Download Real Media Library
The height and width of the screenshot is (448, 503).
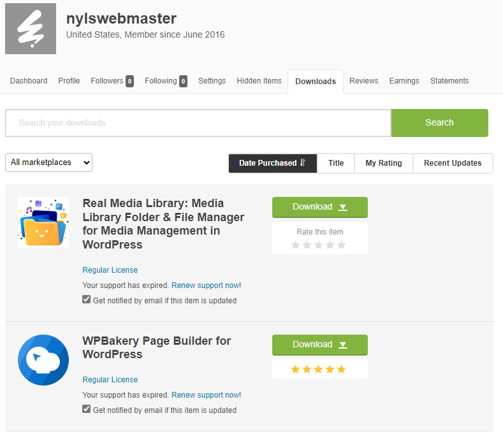[320, 207]
